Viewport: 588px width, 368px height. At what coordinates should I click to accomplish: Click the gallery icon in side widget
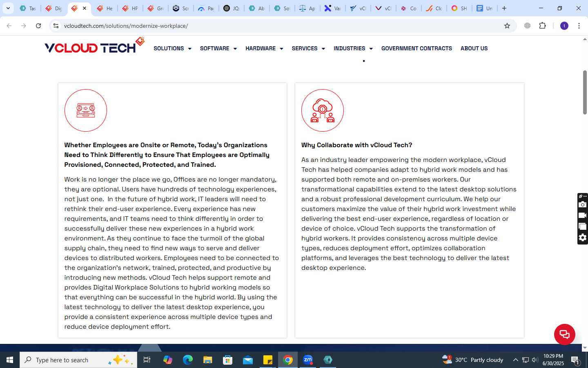tap(583, 227)
